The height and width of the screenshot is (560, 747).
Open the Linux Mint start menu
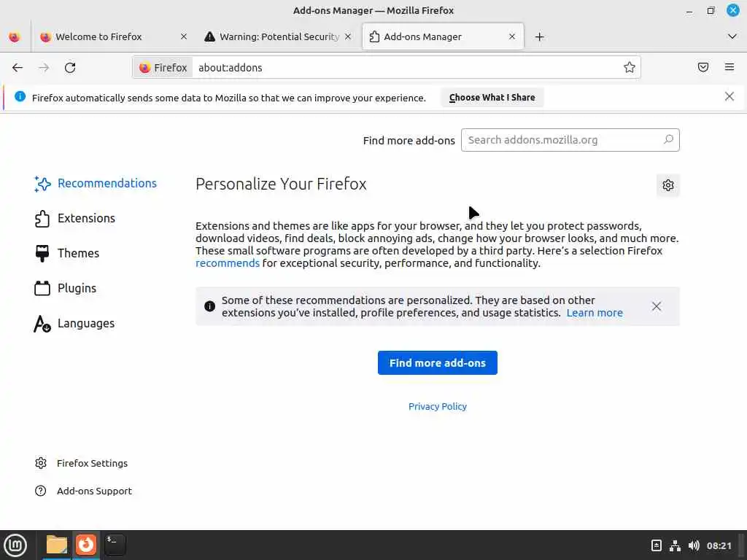[x=15, y=545]
